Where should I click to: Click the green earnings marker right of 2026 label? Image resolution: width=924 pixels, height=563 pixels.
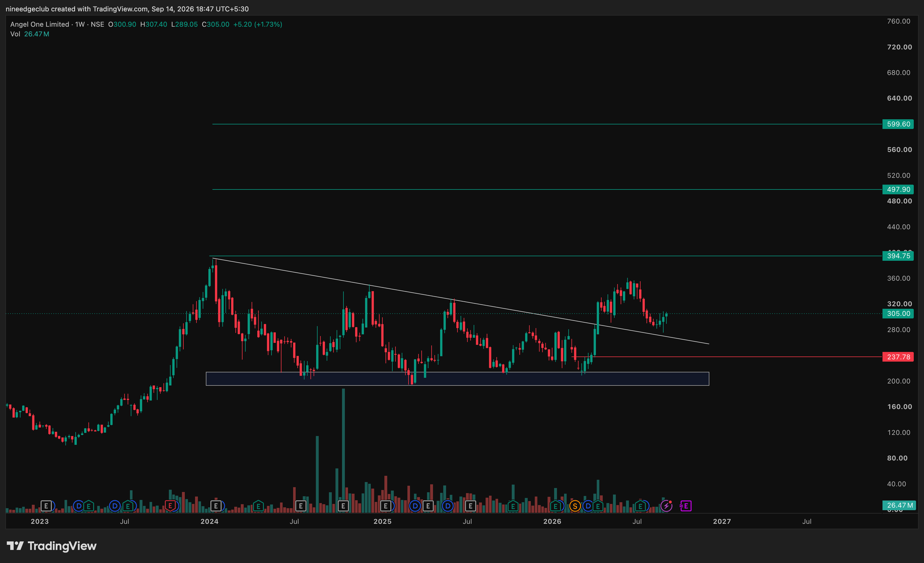click(555, 506)
